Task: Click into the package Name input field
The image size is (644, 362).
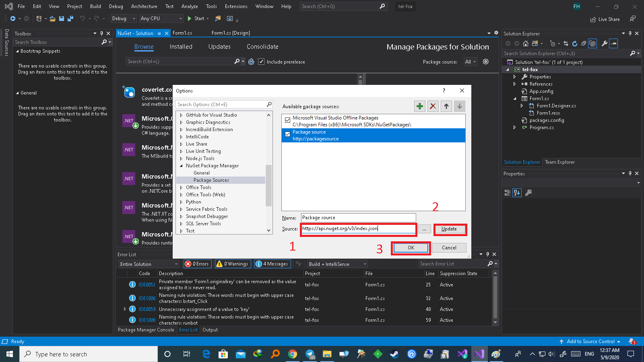Action: pos(358,218)
